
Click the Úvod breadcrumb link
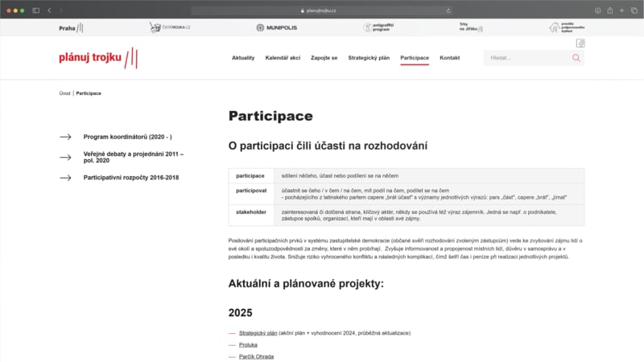(64, 93)
